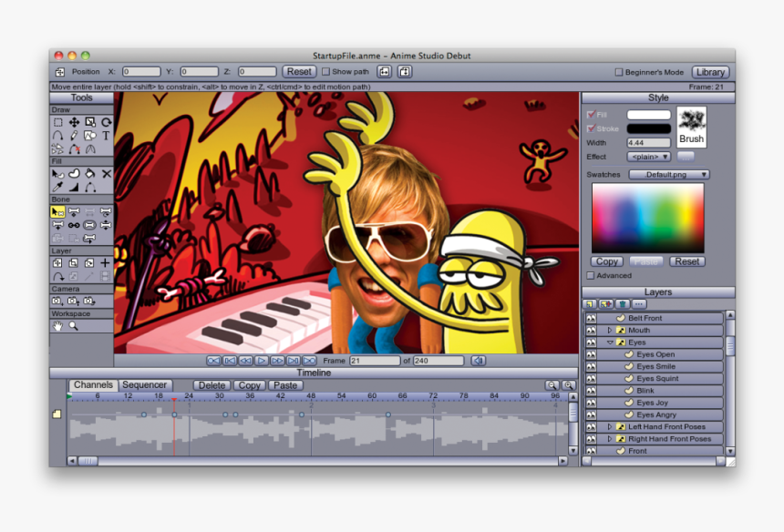784x532 pixels.
Task: Open the Swatches Default.png dropdown
Action: pyautogui.click(x=669, y=175)
